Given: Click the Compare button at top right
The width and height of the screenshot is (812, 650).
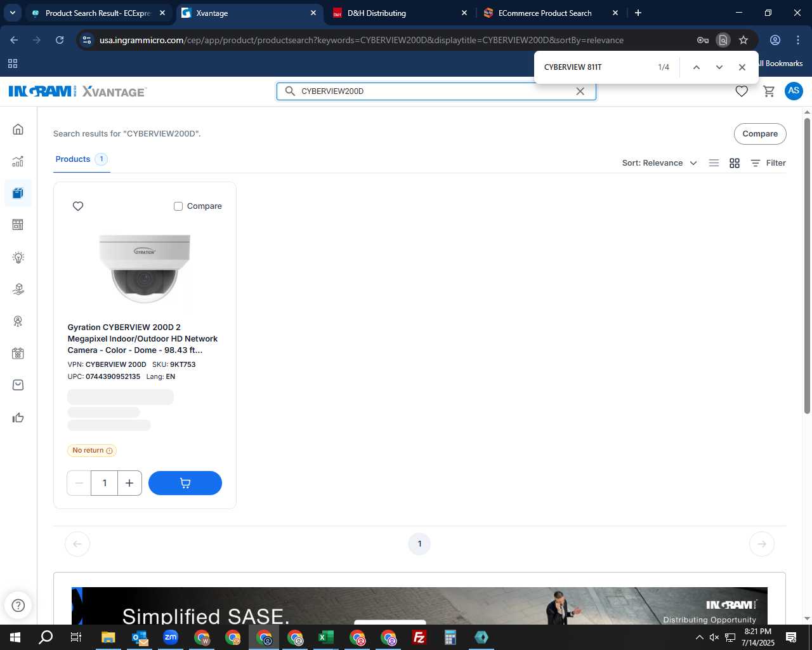Looking at the screenshot, I should tap(760, 134).
